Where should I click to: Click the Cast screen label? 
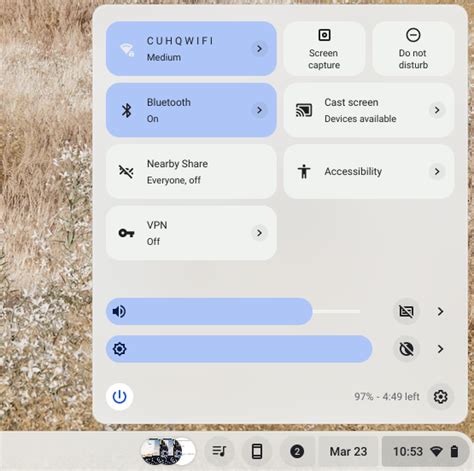click(x=351, y=102)
